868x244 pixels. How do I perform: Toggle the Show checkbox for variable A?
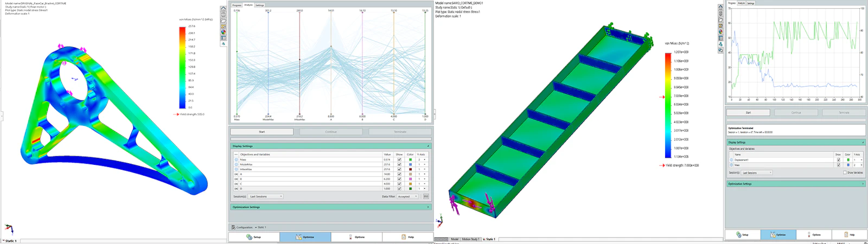click(x=399, y=174)
